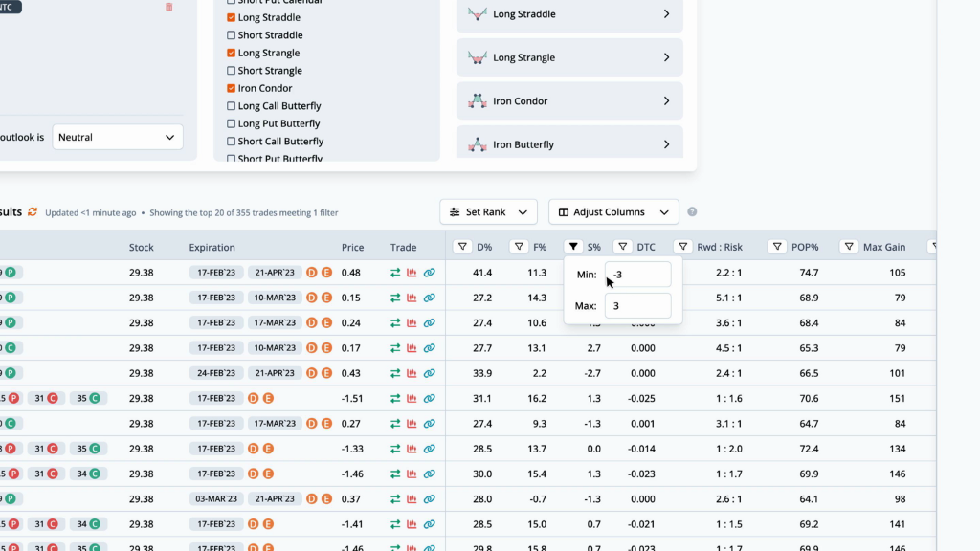The height and width of the screenshot is (551, 980).
Task: Click the D badge in the 0.43 price row
Action: click(311, 373)
